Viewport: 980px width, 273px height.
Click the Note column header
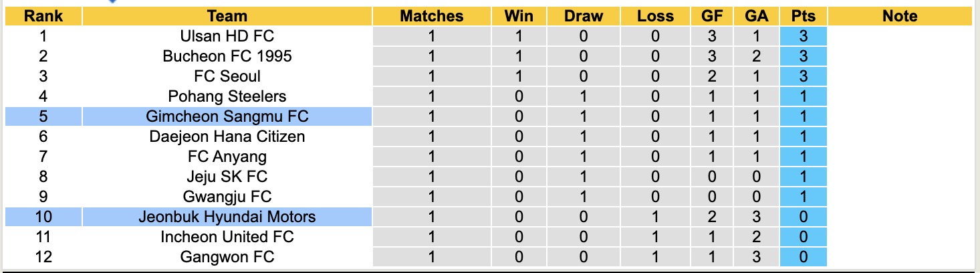click(899, 16)
